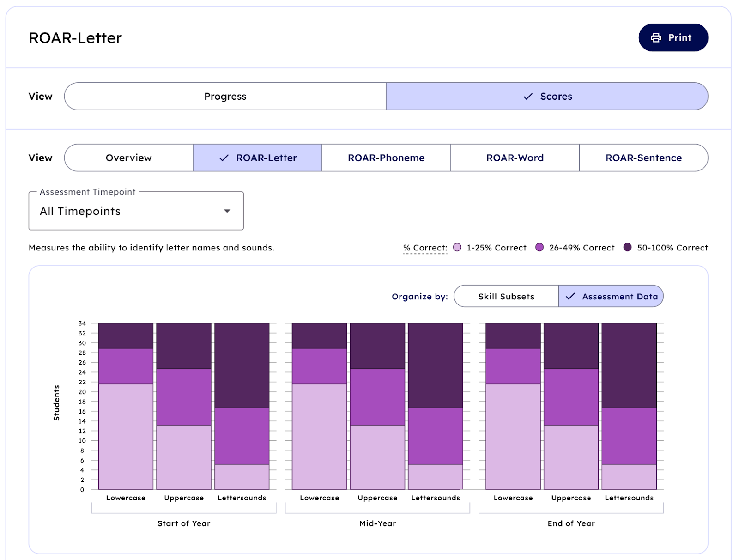Image resolution: width=739 pixels, height=560 pixels.
Task: Click the checkmark icon beside ROAR-Letter
Action: [224, 158]
